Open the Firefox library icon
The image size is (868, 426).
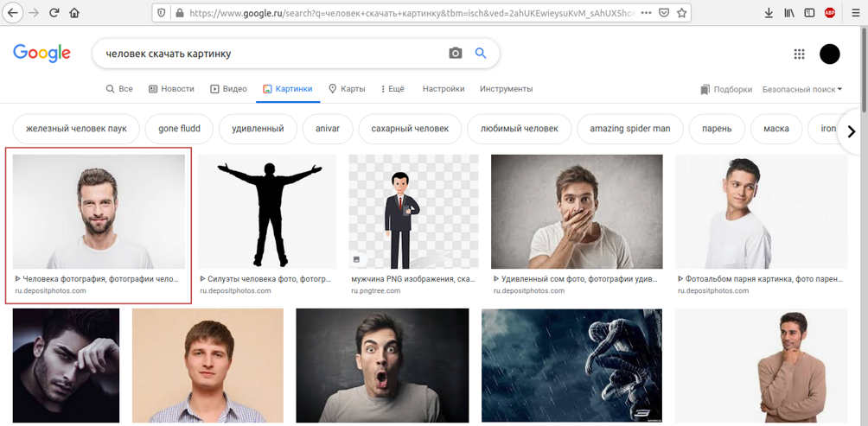(788, 13)
